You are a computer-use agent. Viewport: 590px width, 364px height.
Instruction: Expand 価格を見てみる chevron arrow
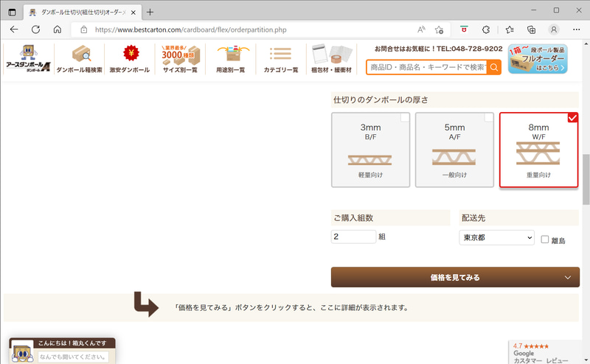(567, 278)
